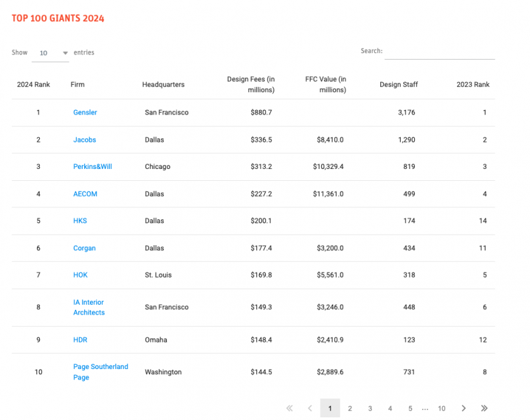Select pagination page 2
Viewport: 530px width, 420px height.
pos(350,409)
